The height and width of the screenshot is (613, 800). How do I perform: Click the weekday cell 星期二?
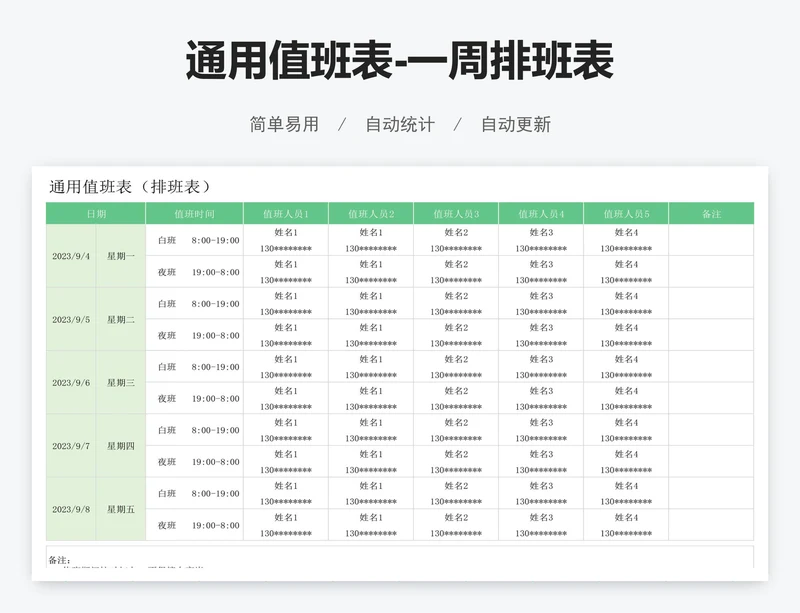point(121,320)
